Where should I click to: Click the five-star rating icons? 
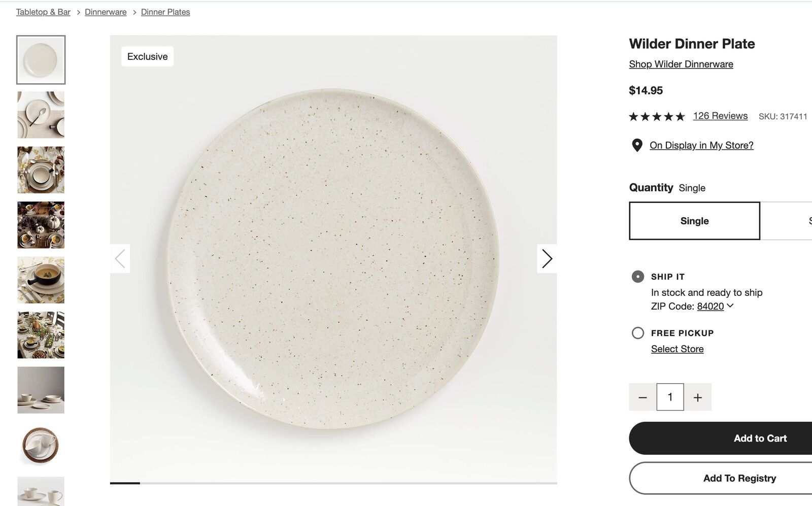click(657, 117)
